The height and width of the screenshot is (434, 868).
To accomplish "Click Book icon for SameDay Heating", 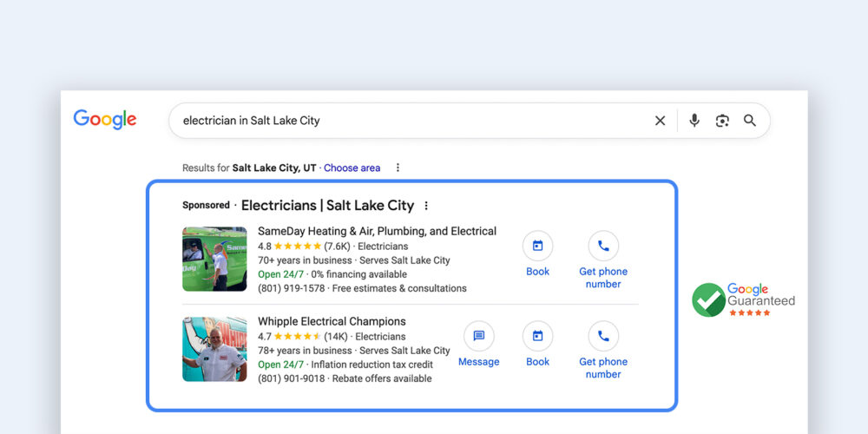I will click(537, 246).
